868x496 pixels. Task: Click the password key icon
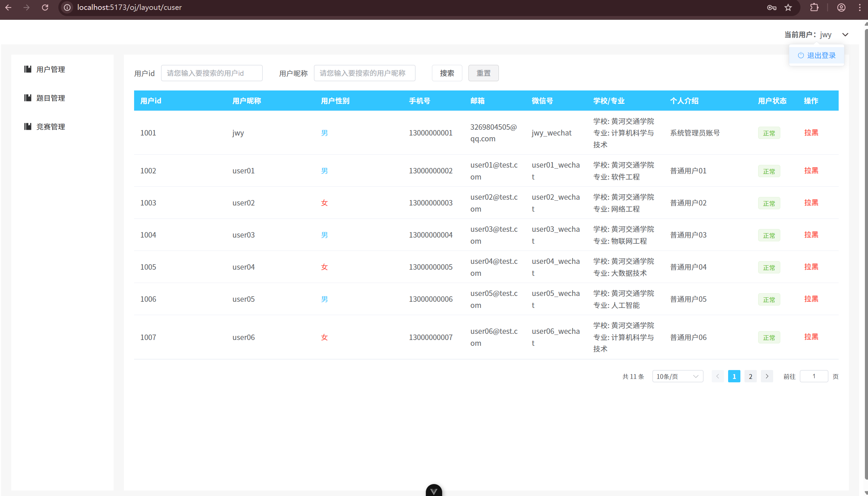click(771, 8)
